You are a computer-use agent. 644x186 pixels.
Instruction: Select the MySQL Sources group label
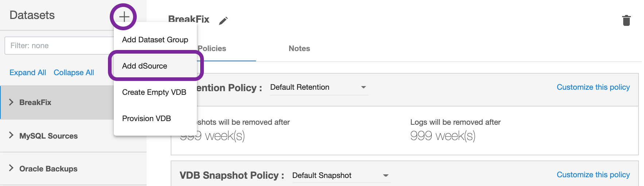tap(49, 136)
